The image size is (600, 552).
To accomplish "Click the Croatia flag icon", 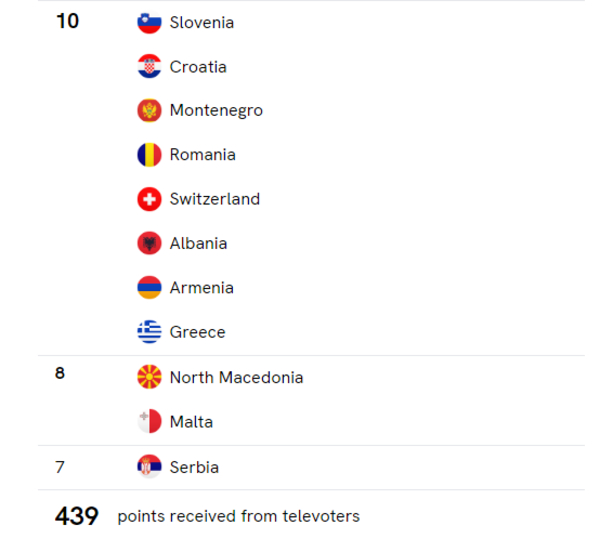I will pyautogui.click(x=149, y=67).
